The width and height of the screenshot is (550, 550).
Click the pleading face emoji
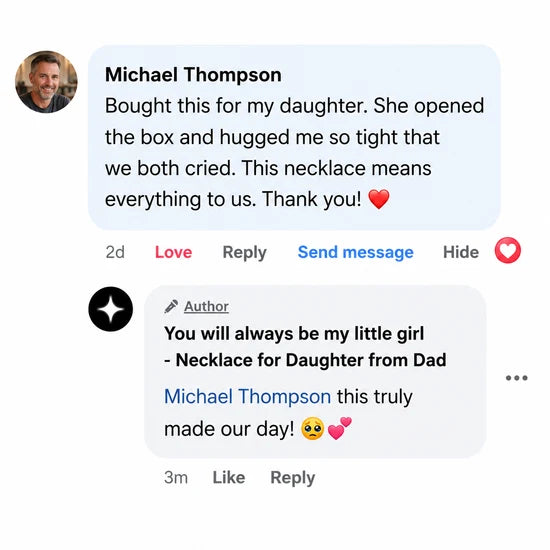pyautogui.click(x=313, y=429)
